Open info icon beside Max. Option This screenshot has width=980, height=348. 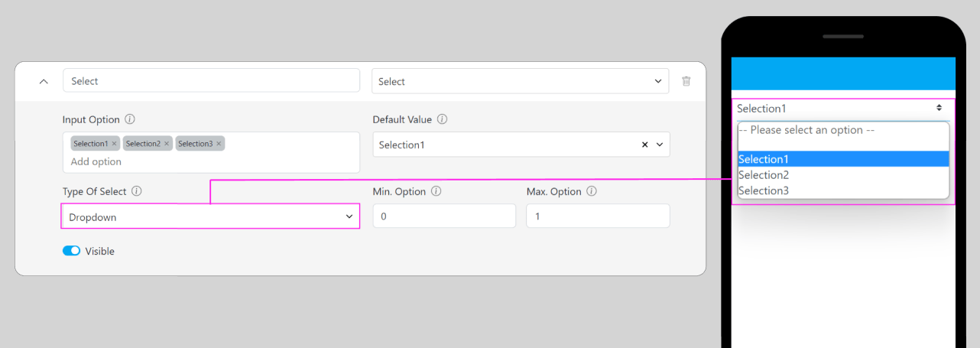point(591,191)
